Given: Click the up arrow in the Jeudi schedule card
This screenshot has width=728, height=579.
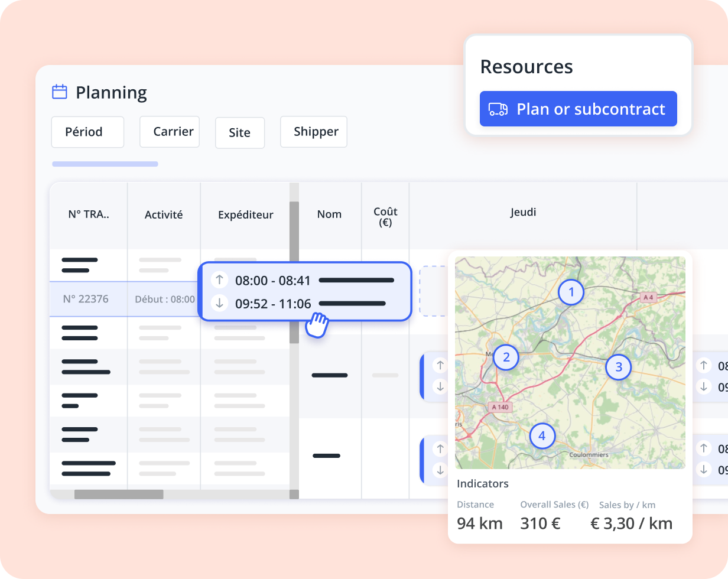Looking at the screenshot, I should tap(440, 365).
